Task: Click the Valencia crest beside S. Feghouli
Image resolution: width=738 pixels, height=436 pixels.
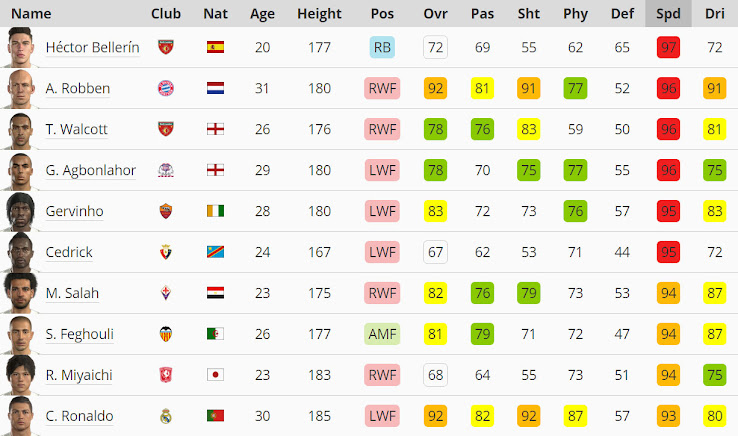Action: pyautogui.click(x=166, y=334)
